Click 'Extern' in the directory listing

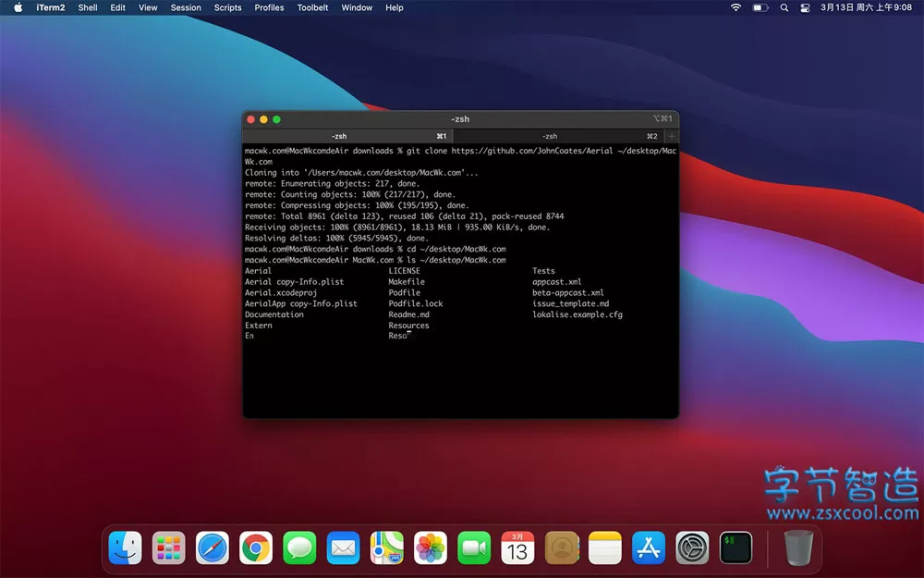pyautogui.click(x=259, y=326)
